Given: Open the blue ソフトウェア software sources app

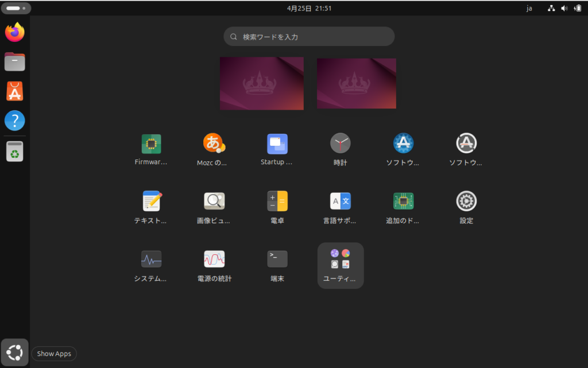Looking at the screenshot, I should pos(403,143).
